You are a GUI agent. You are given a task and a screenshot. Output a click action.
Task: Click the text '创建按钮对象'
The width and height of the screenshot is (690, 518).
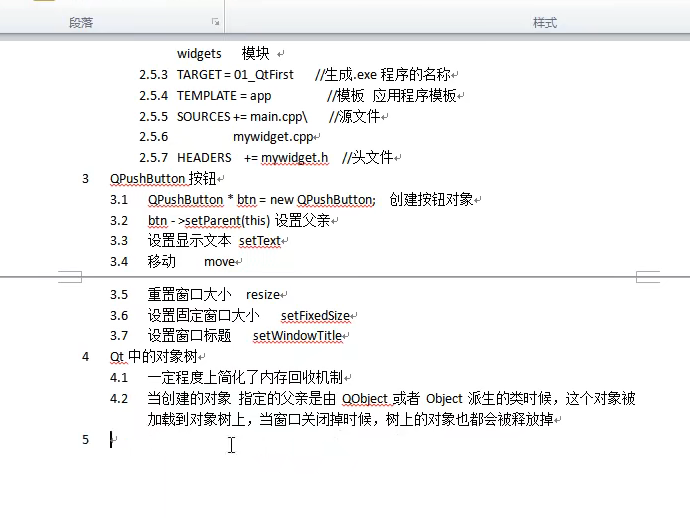pyautogui.click(x=431, y=200)
